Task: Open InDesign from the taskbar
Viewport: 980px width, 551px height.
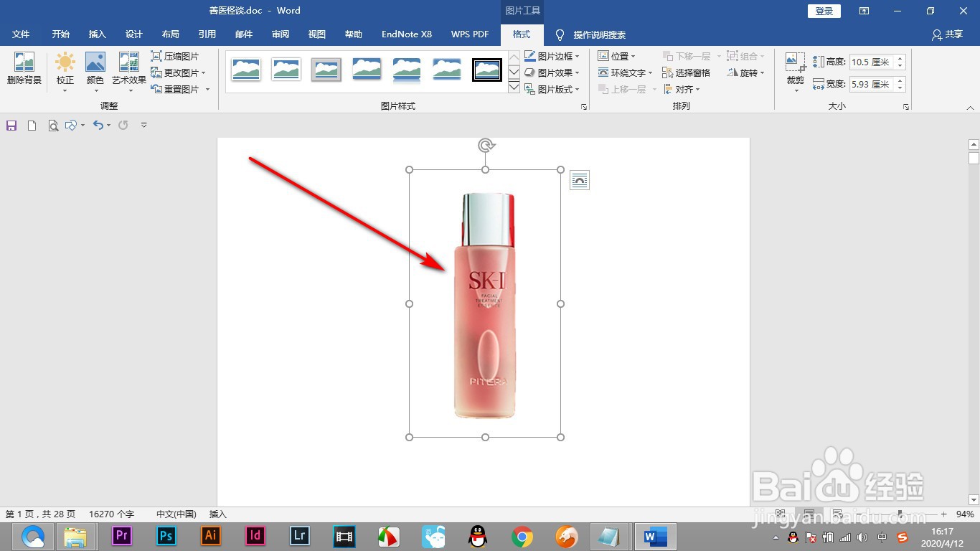Action: [255, 536]
